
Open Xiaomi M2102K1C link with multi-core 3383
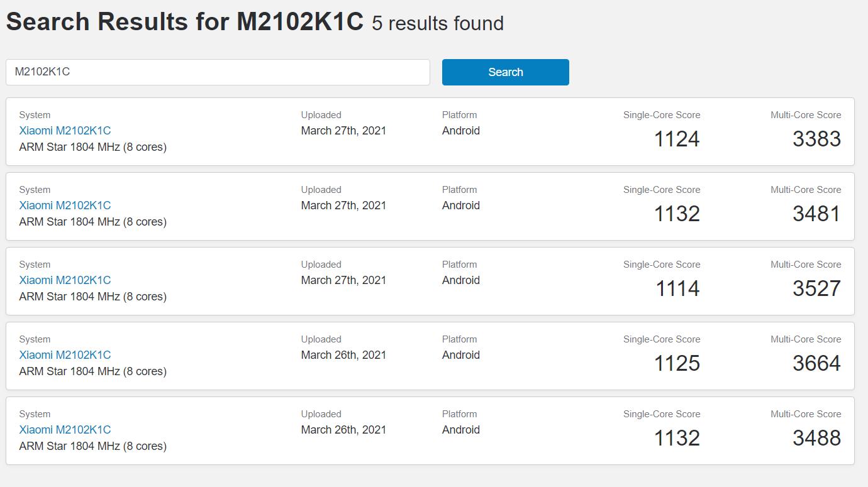[x=65, y=131]
